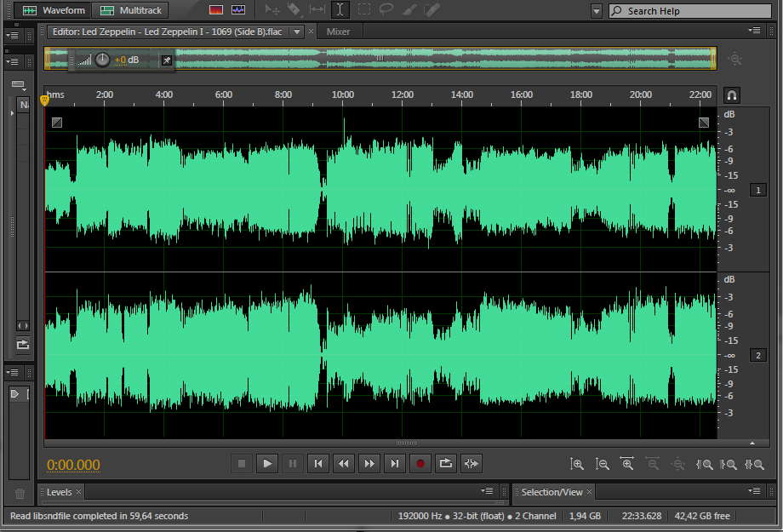Start playback with the Play button
Image resolution: width=783 pixels, height=532 pixels.
pos(267,464)
